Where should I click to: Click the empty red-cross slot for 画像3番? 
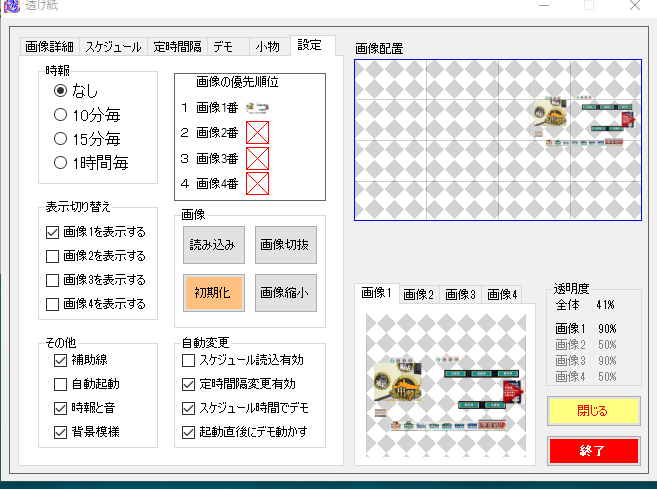tap(257, 158)
